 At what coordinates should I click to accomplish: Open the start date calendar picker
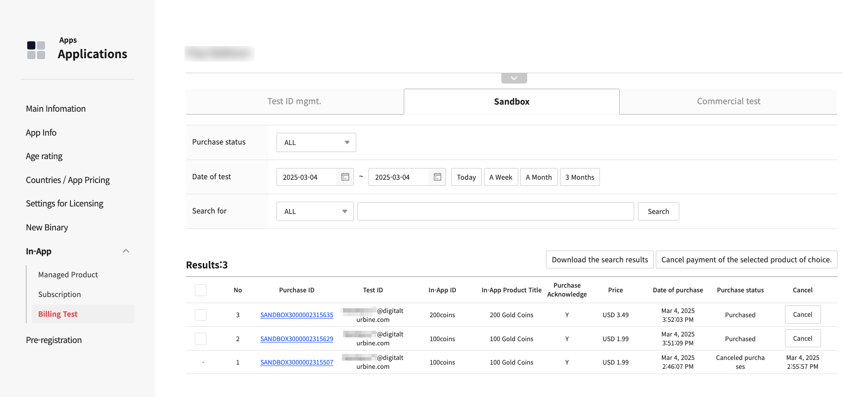coord(345,177)
